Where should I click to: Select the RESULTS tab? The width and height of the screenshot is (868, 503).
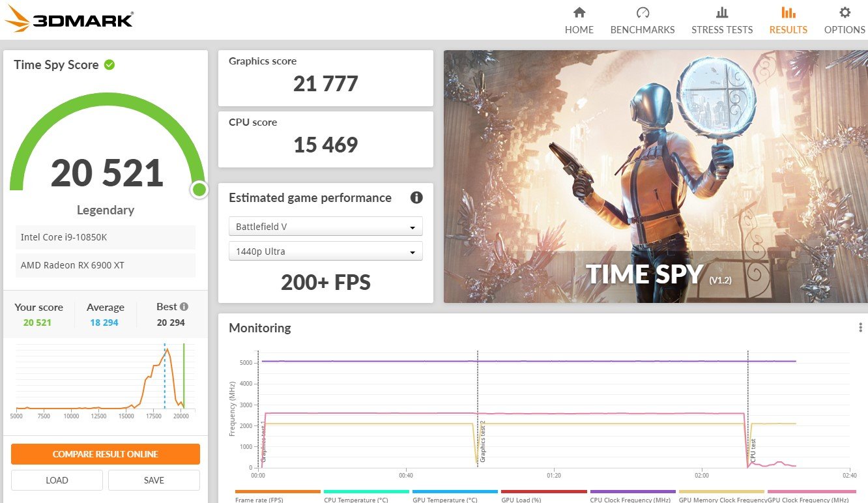pyautogui.click(x=788, y=21)
